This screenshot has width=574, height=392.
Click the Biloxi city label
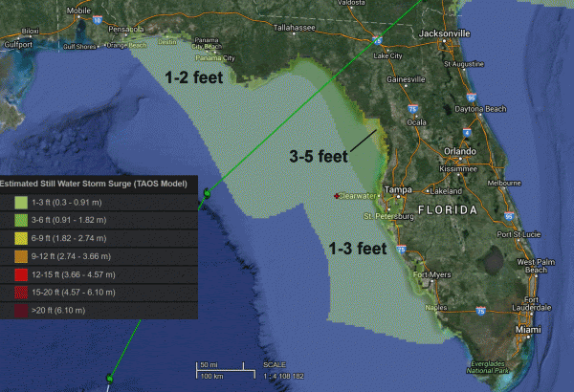coord(30,32)
